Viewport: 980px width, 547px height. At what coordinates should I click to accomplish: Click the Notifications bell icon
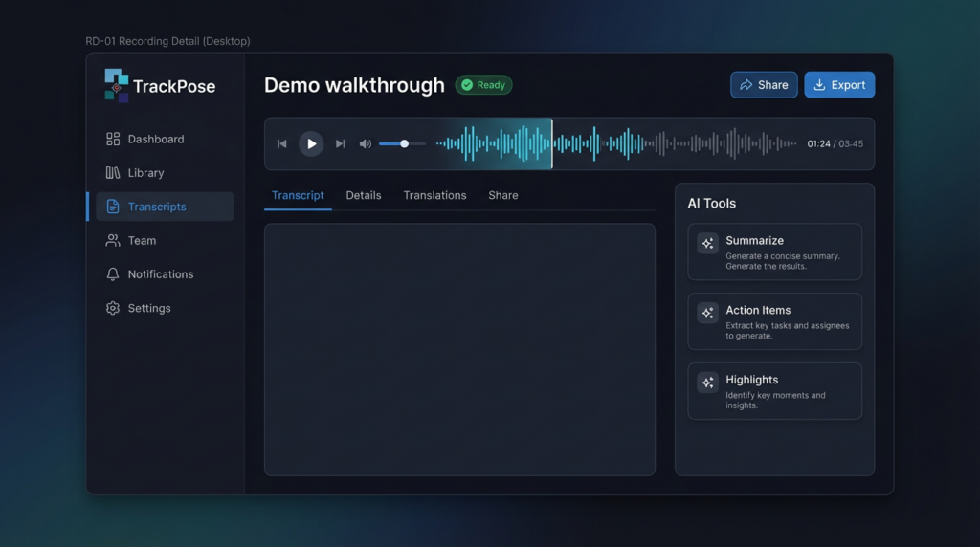(113, 274)
